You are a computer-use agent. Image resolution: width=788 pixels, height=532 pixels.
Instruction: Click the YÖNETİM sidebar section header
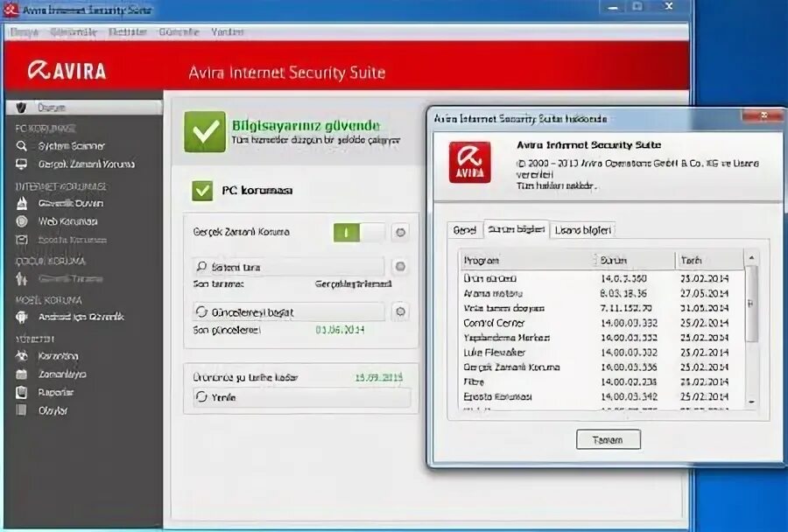point(35,339)
